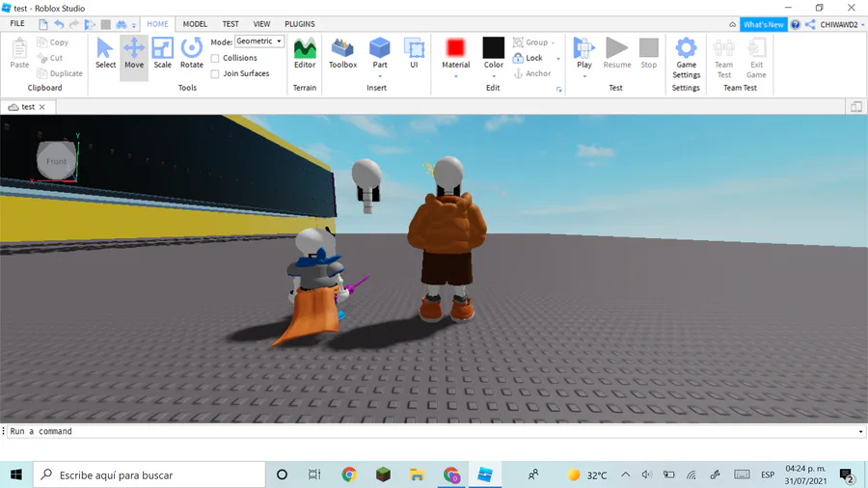Open the Minecraft block taskbar icon
The width and height of the screenshot is (868, 488).
[x=383, y=474]
